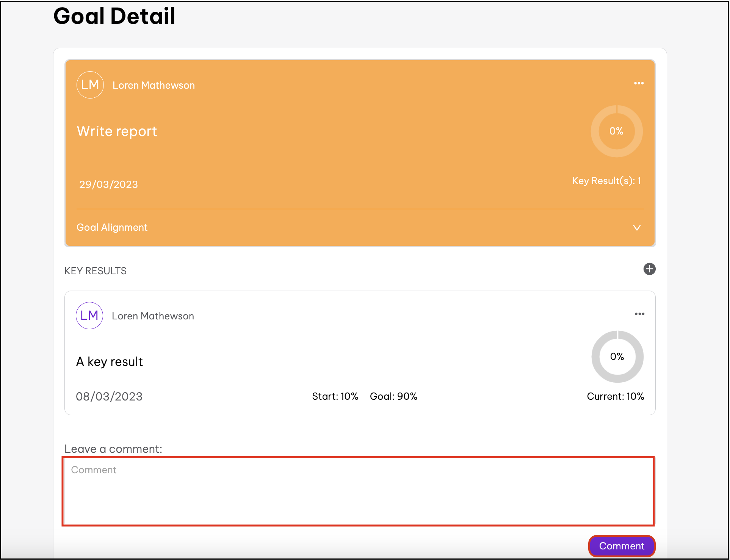This screenshot has width=730, height=560.
Task: Click the LM avatar on the orange goal card
Action: [x=90, y=85]
